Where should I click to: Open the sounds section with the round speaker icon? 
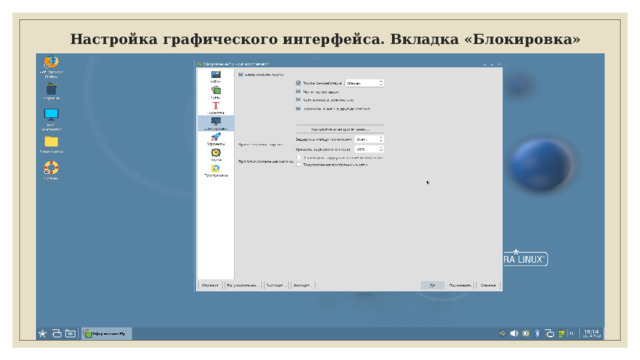point(216,155)
